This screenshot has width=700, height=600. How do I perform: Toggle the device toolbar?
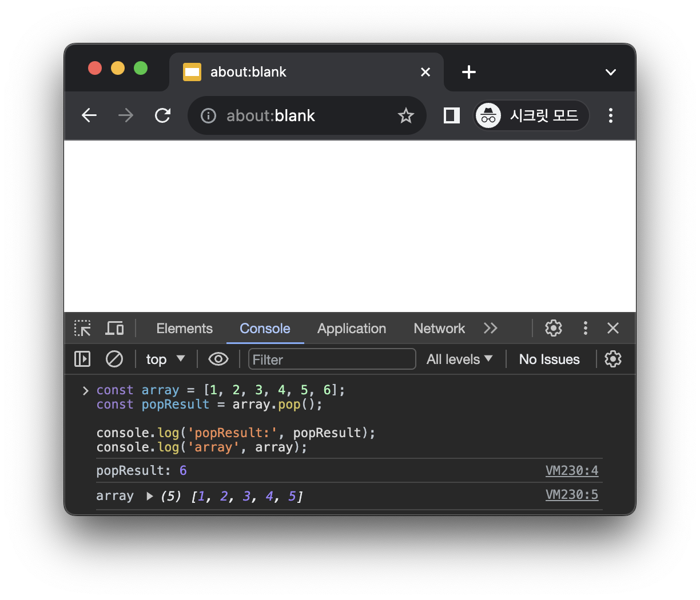tap(114, 328)
